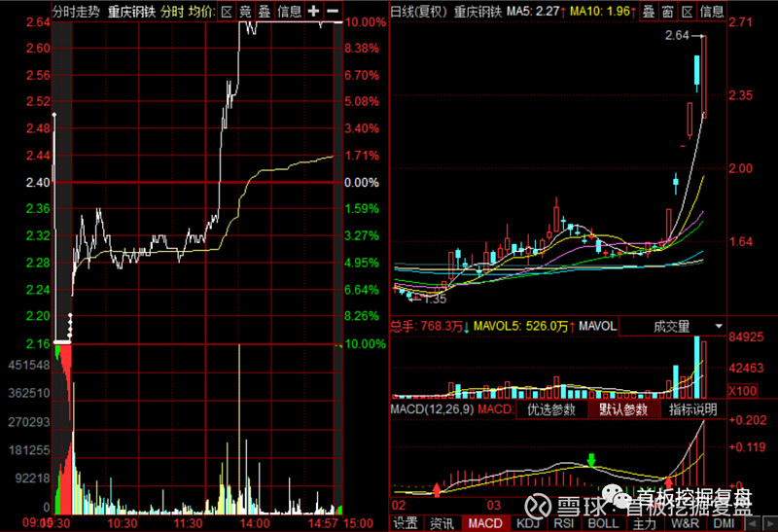The image size is (778, 532).
Task: Switch to the DMI indicator tab
Action: click(x=724, y=523)
